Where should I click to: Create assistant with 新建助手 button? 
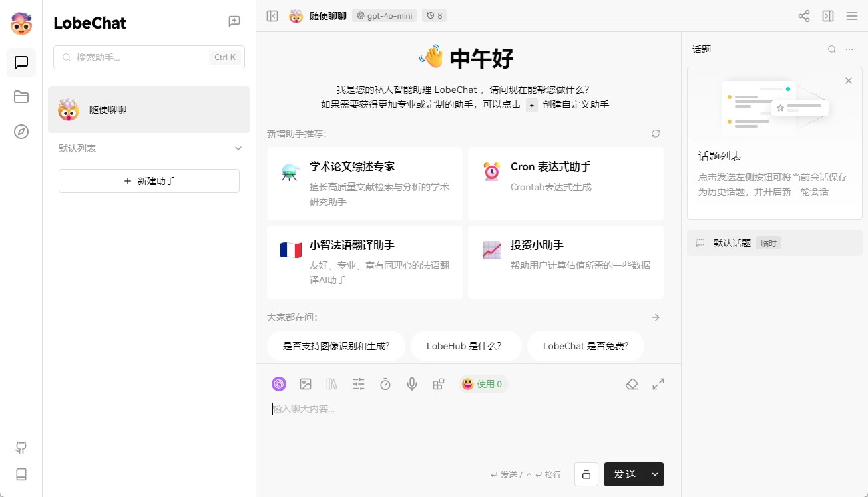coord(148,180)
